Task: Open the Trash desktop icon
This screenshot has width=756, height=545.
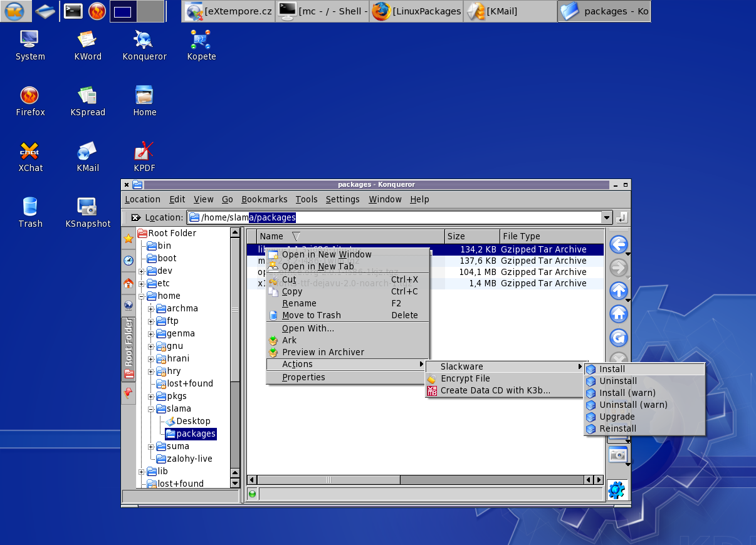Action: (30, 214)
